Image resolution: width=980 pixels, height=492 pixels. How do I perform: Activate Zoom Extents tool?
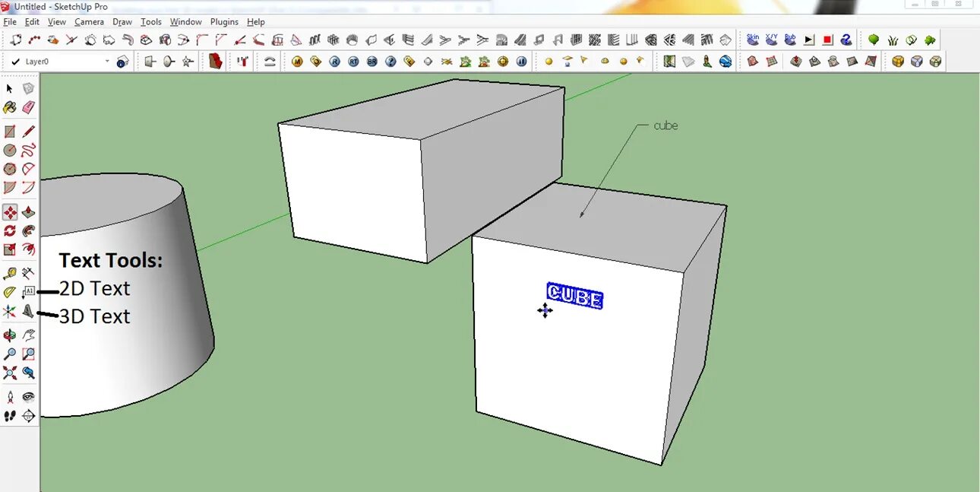(x=10, y=373)
